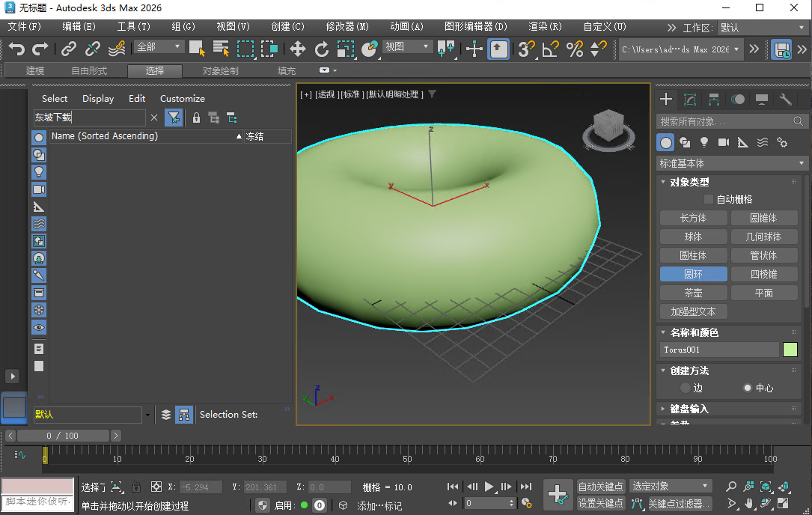The height and width of the screenshot is (515, 812).
Task: Switch to the Modify panel icon
Action: (x=689, y=98)
